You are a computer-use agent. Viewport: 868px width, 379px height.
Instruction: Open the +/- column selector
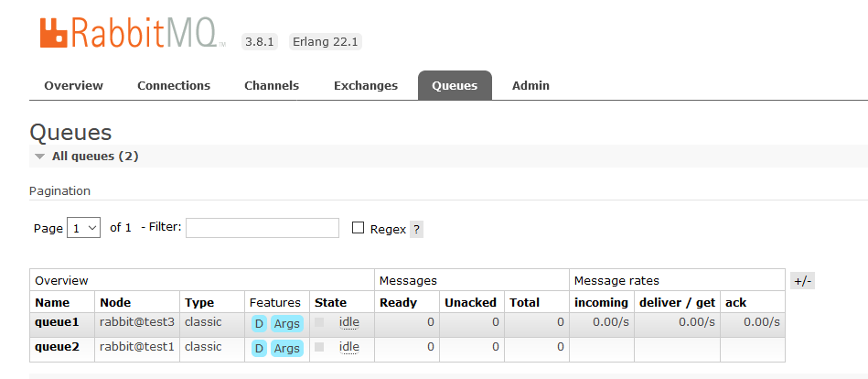[x=803, y=281]
